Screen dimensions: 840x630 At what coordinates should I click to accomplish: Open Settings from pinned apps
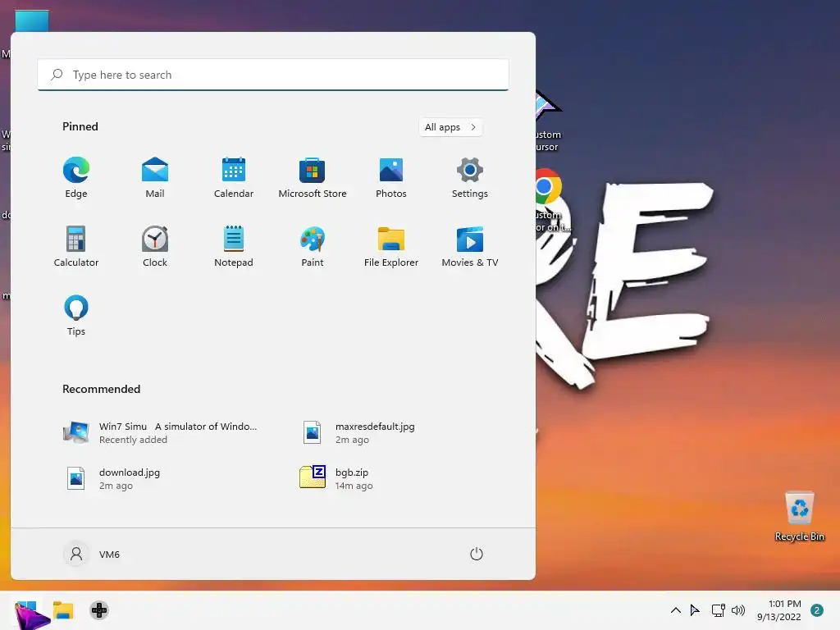470,178
